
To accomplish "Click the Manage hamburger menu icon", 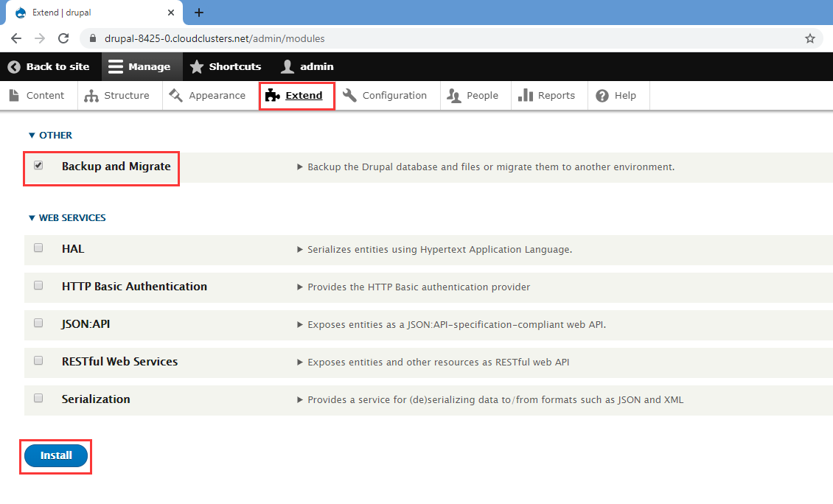I will [116, 66].
